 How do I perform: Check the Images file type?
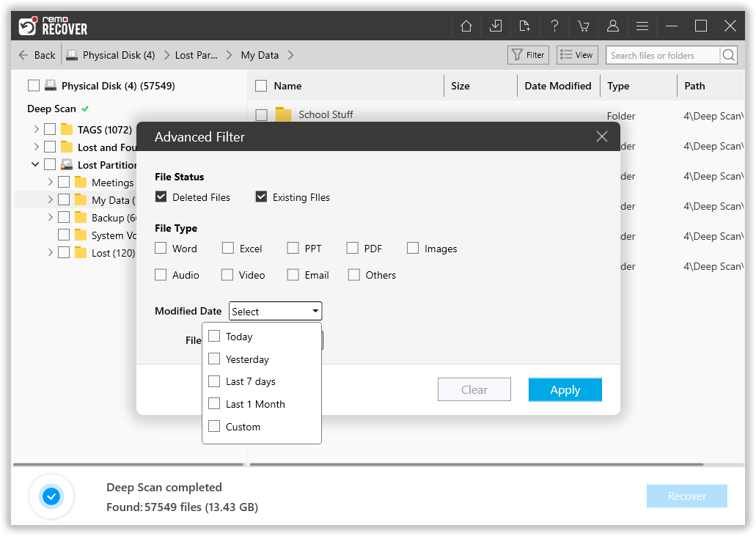pos(413,249)
